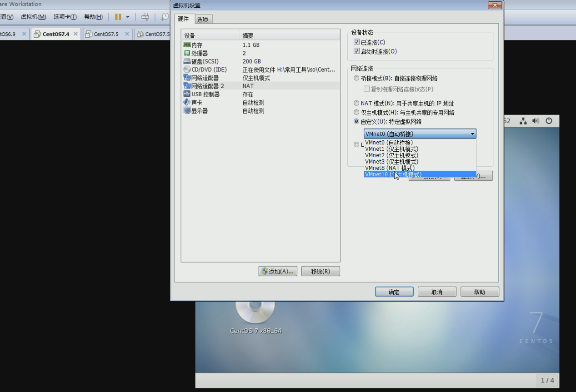Click the 存在 summary of USB controller
Viewport: 576px width, 392px height.
[248, 94]
